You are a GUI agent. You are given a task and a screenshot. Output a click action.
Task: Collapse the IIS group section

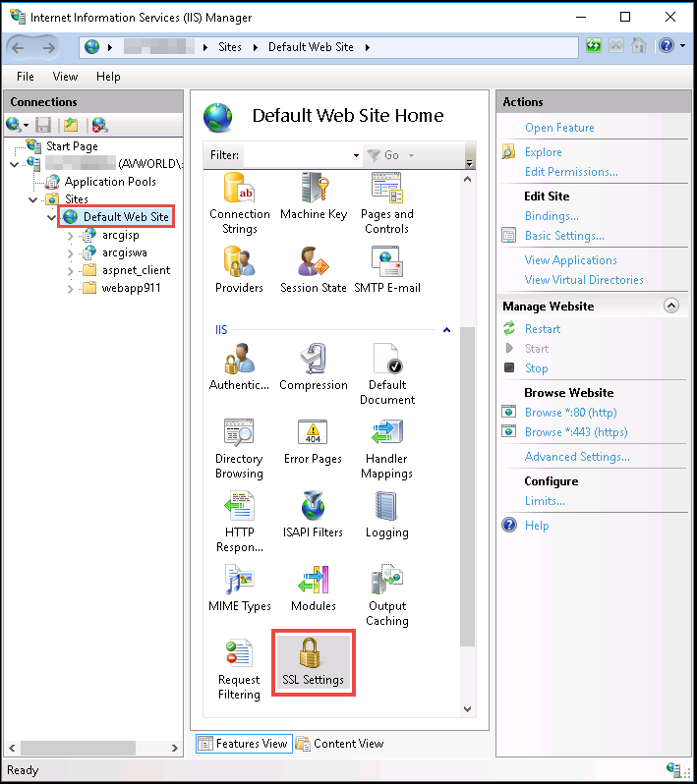[x=447, y=330]
